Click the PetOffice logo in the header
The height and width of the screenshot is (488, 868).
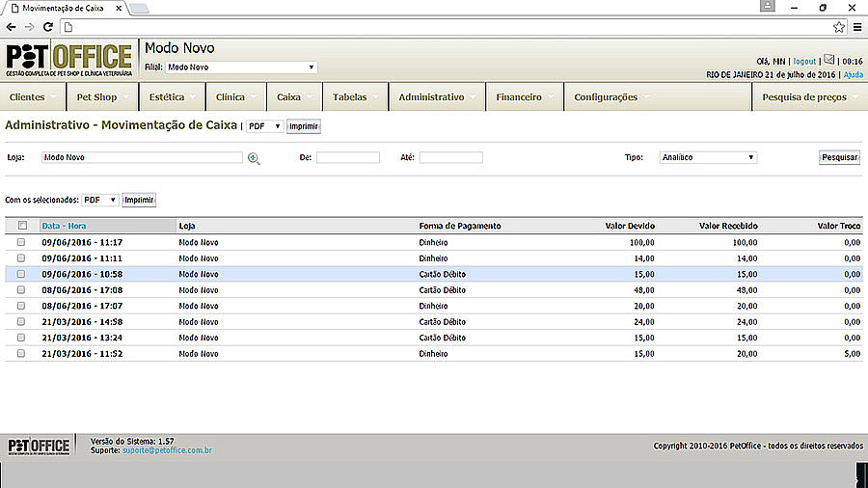[68, 60]
